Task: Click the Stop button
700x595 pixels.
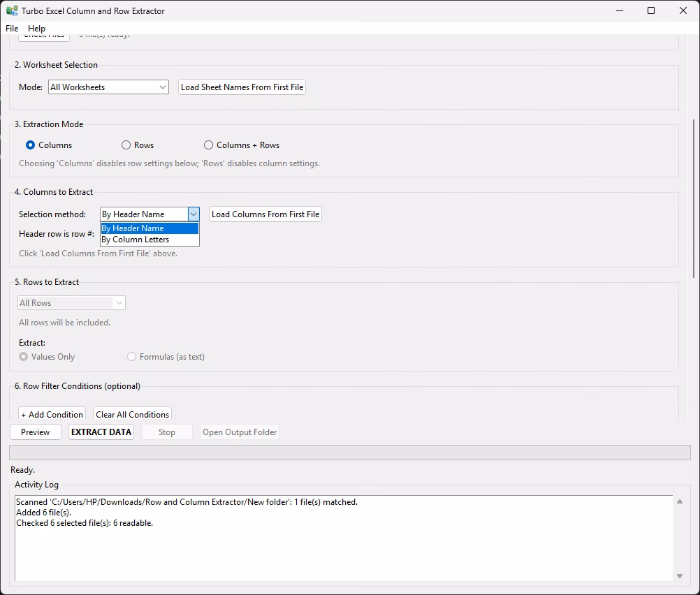Action: [167, 432]
